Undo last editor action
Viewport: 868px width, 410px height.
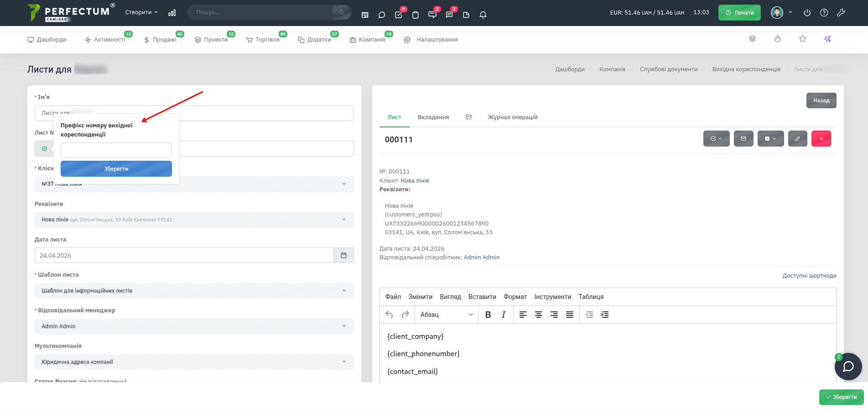click(389, 315)
